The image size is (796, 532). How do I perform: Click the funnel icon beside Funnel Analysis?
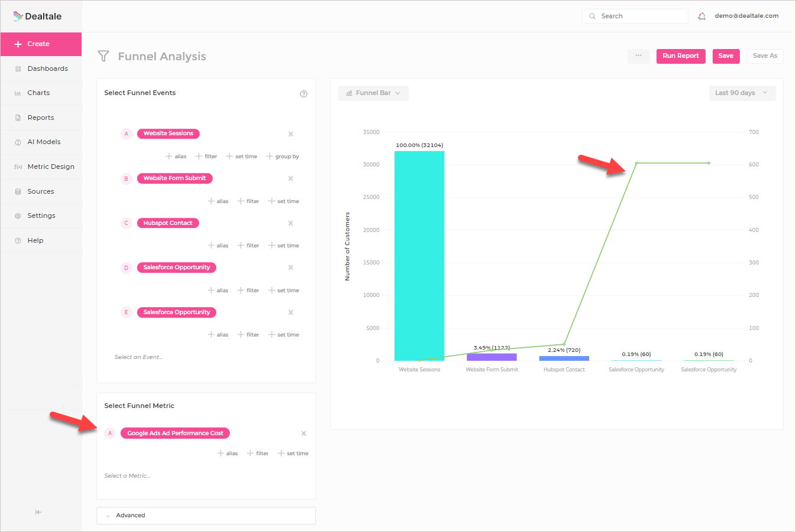click(x=103, y=56)
